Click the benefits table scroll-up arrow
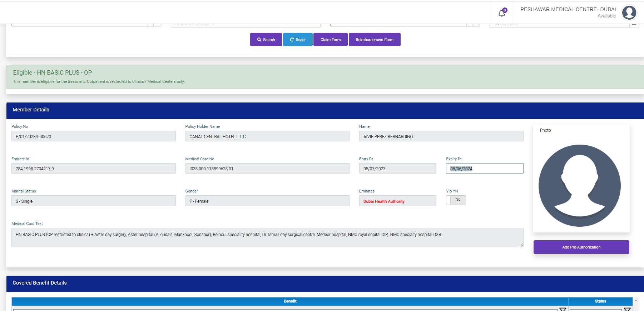The width and height of the screenshot is (644, 311). coord(636,300)
